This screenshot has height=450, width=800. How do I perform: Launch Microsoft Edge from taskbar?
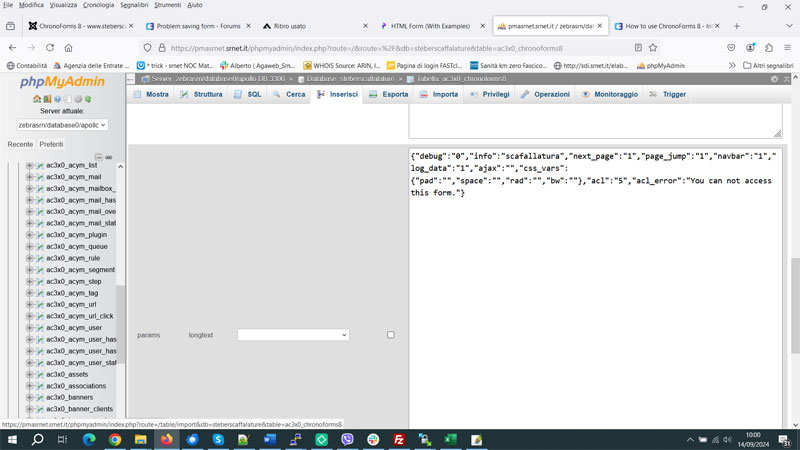(89, 439)
